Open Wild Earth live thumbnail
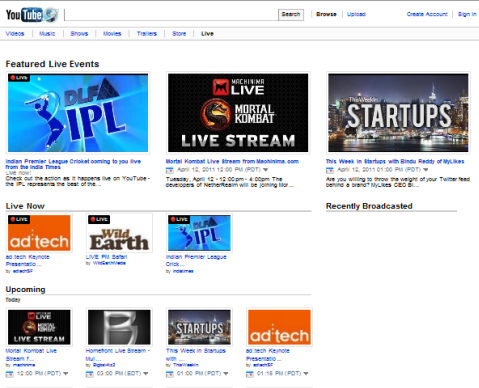This screenshot has height=388, width=479. coord(119,233)
